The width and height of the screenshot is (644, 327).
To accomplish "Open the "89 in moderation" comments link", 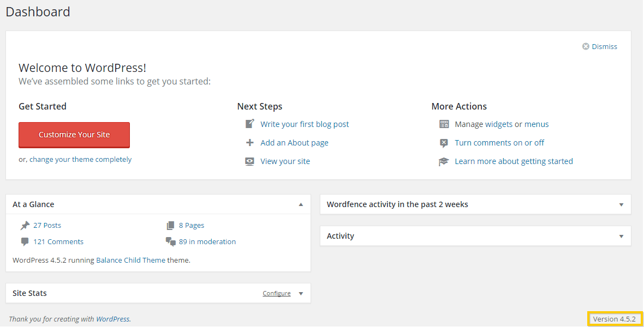I will (208, 241).
